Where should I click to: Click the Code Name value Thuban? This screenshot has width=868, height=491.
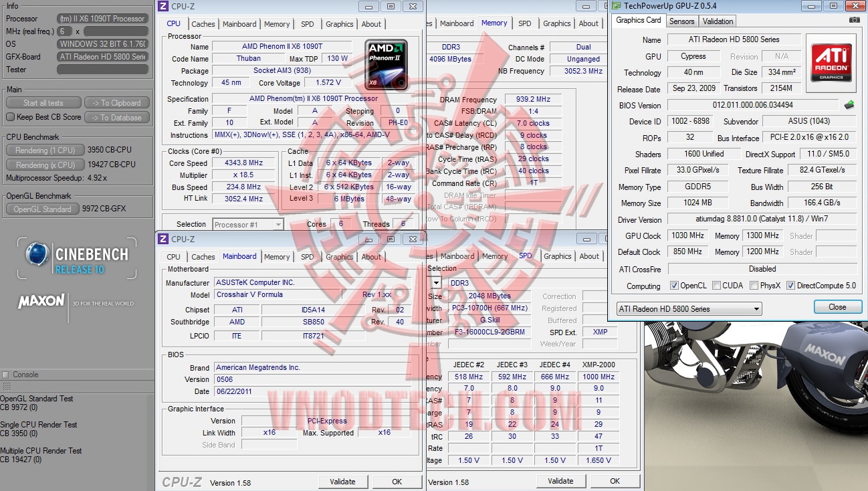249,59
